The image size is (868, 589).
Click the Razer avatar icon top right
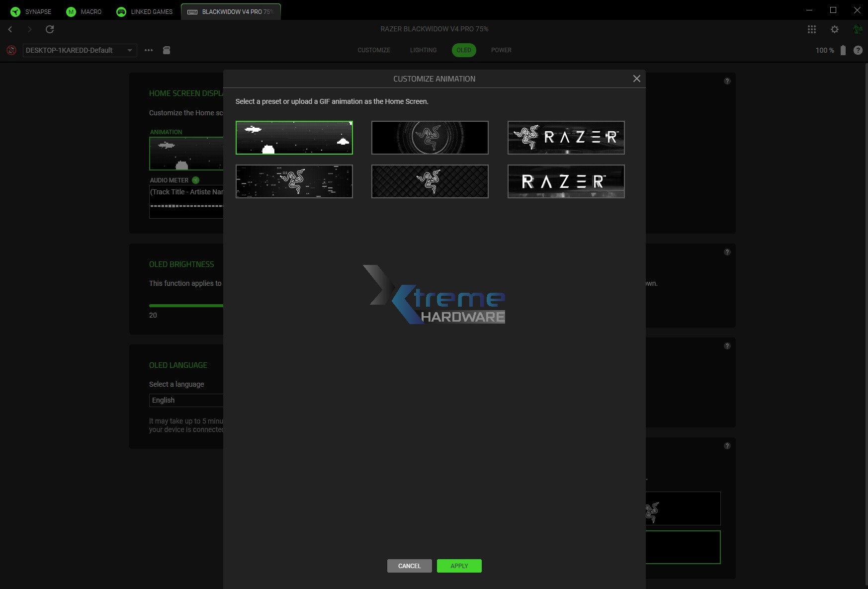858,29
